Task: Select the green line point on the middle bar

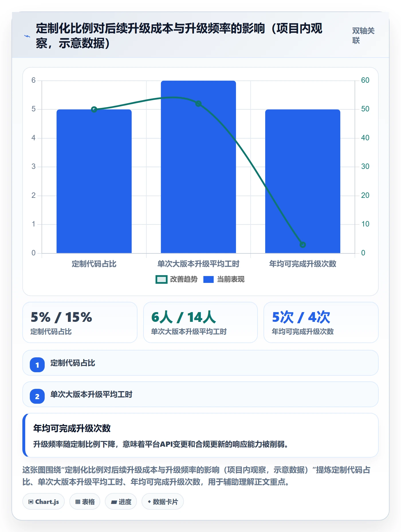Action: [198, 104]
